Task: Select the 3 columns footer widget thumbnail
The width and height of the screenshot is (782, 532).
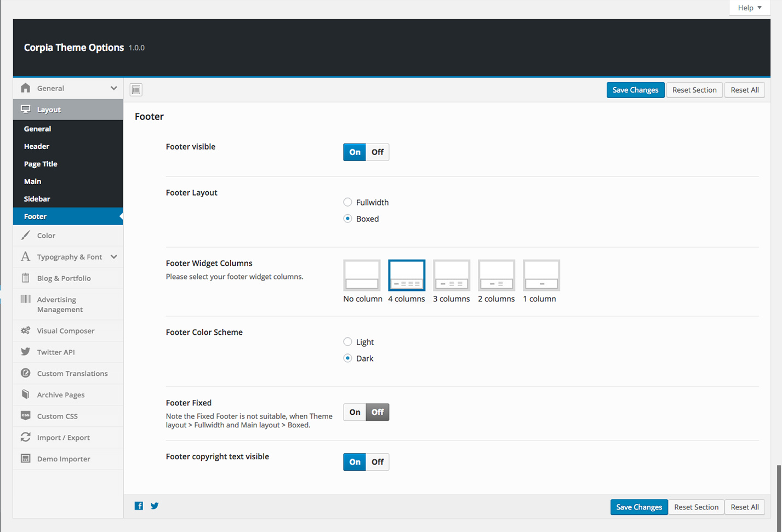Action: (x=451, y=276)
